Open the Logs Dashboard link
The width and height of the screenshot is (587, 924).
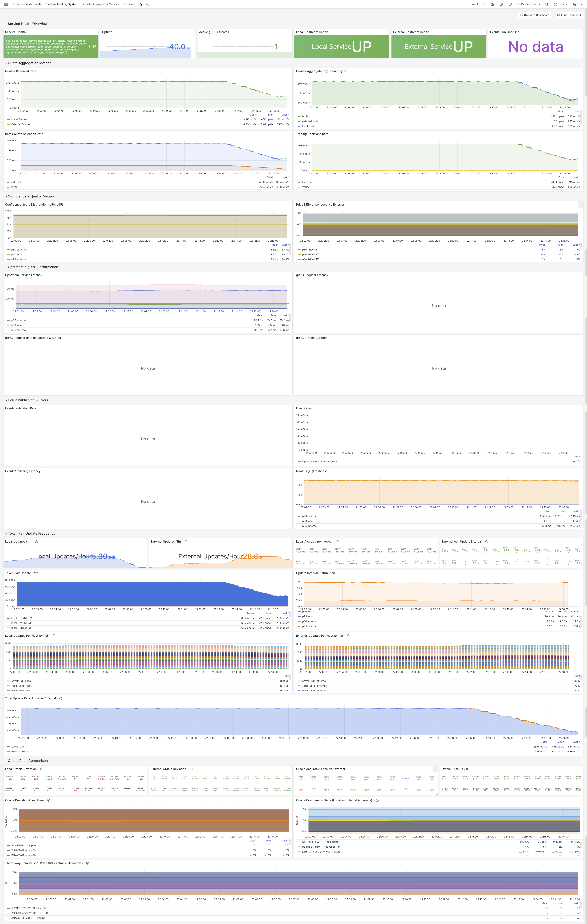click(x=569, y=15)
